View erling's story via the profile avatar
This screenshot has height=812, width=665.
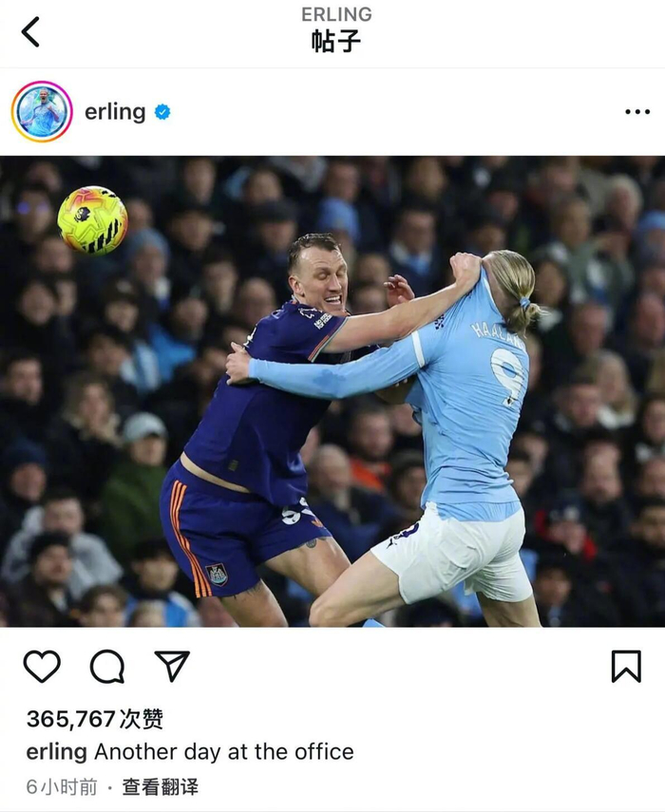pos(42,111)
